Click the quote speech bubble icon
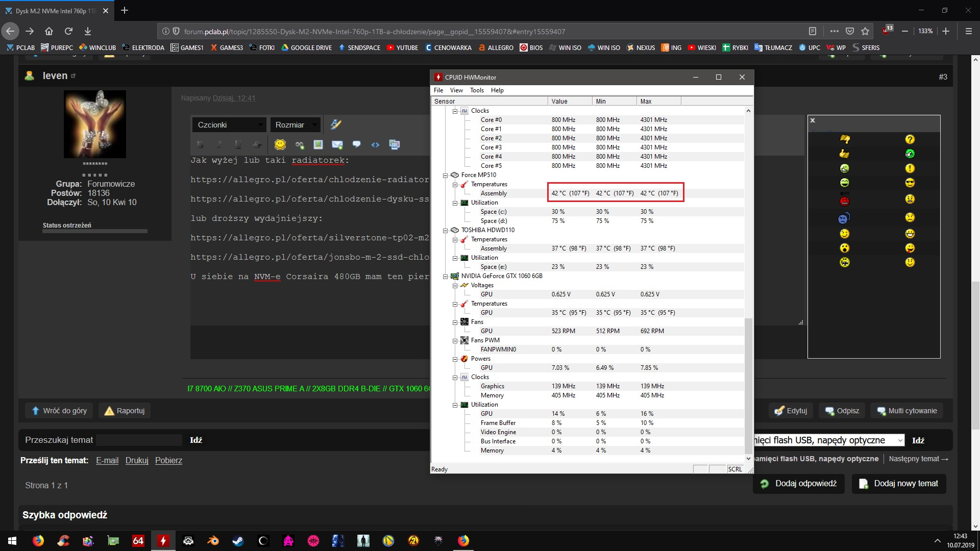This screenshot has height=551, width=980. coord(356,144)
